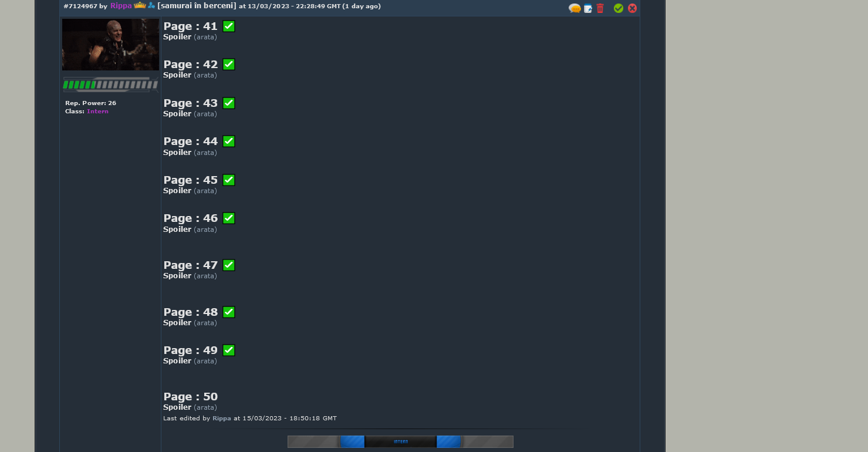Screen dimensions: 868x452
Task: Open post permalink #7124967
Action: pos(80,6)
